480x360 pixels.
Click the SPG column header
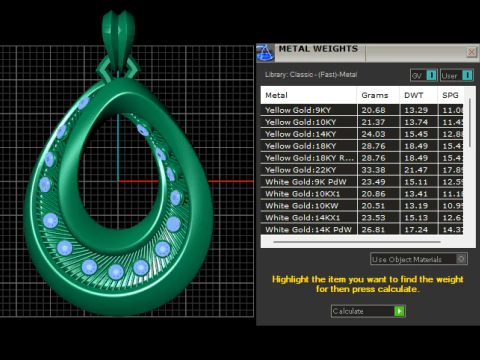[451, 95]
